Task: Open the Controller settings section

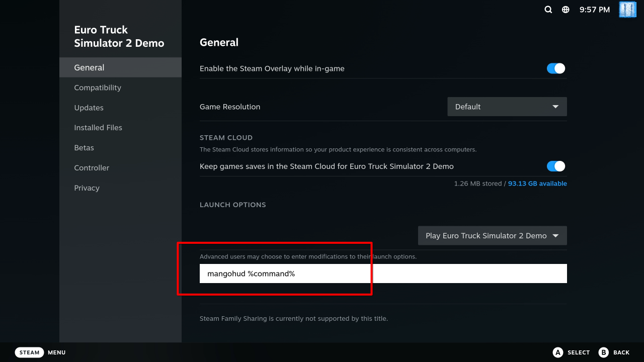Action: point(120,168)
